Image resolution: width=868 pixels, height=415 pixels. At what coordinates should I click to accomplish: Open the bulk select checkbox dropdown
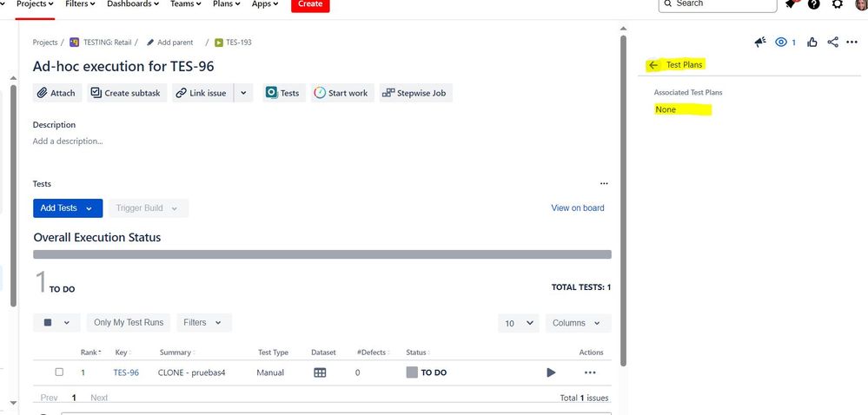[56, 323]
